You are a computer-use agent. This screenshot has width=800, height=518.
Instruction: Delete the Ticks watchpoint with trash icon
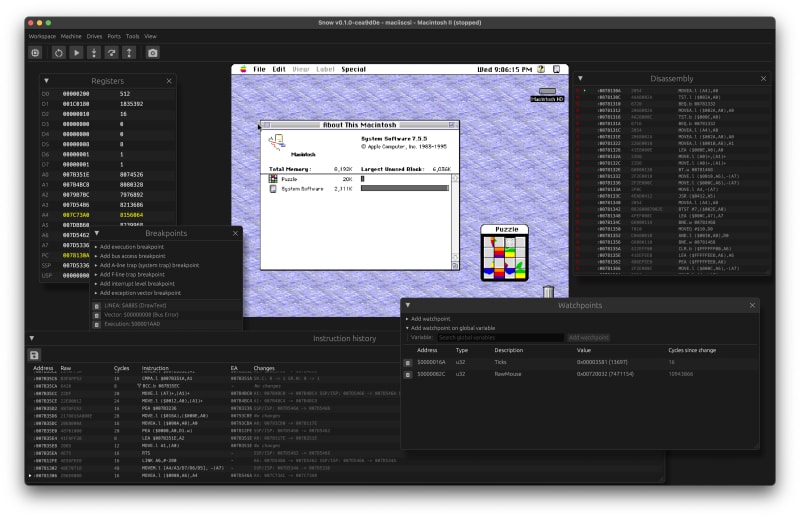(x=408, y=363)
